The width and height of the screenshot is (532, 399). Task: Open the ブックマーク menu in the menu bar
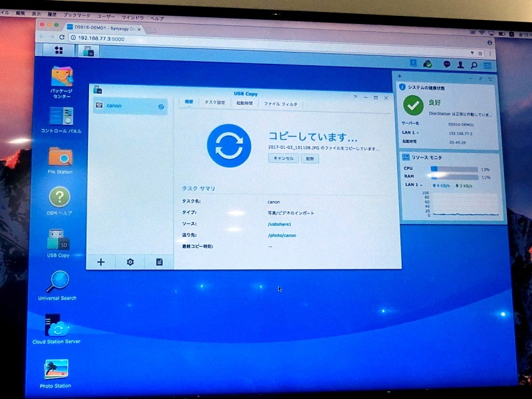pos(76,15)
